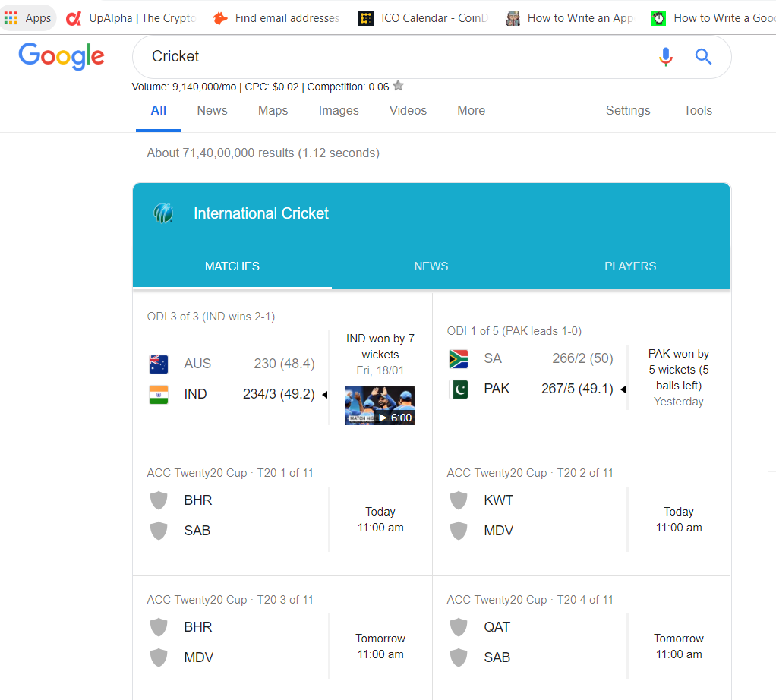Click PAK score 267/5 (49.1)

pyautogui.click(x=577, y=389)
